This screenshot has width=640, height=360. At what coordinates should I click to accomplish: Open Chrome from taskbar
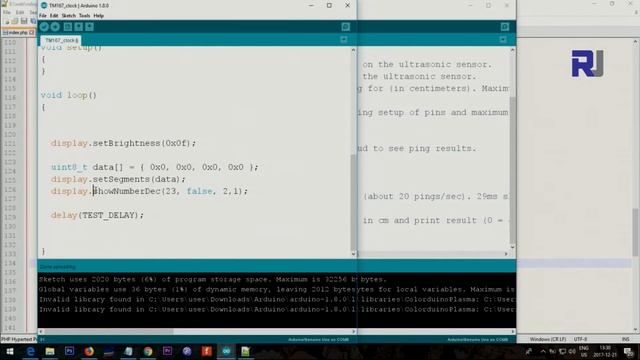click(x=148, y=351)
